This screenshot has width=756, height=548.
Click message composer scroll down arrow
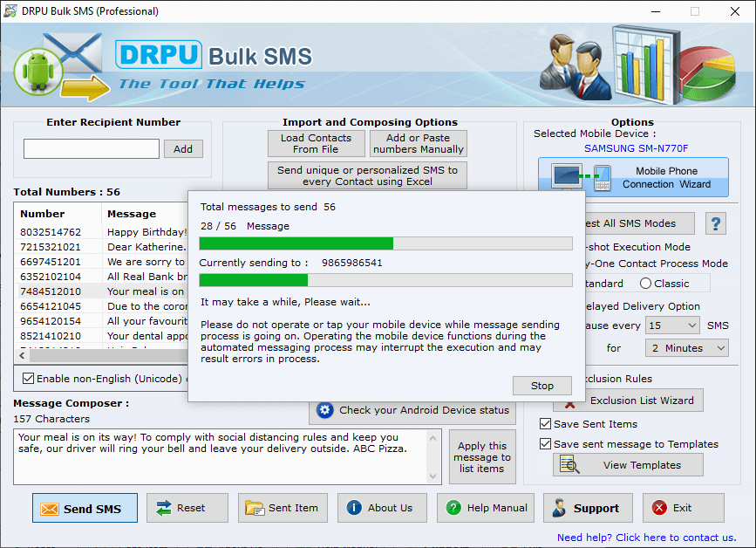coord(432,476)
